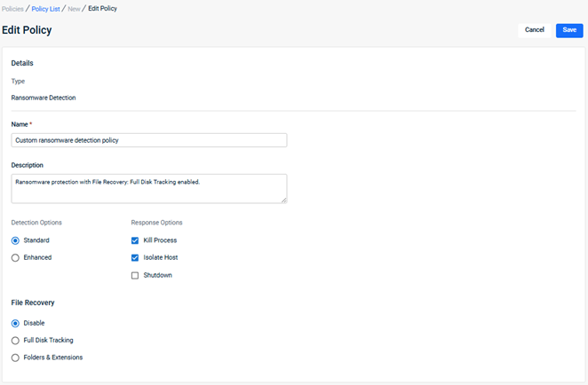Focus the policy Name input field
Image resolution: width=588 pixels, height=385 pixels.
click(148, 140)
